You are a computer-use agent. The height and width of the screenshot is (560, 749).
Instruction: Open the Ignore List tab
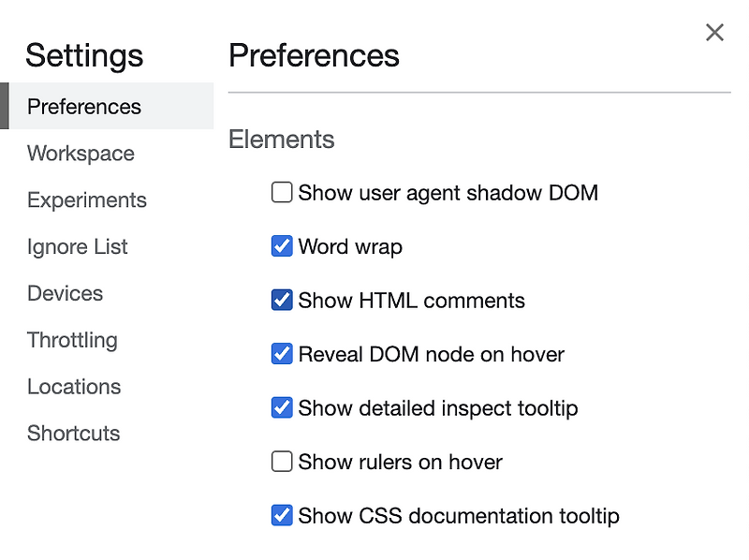pos(78,247)
